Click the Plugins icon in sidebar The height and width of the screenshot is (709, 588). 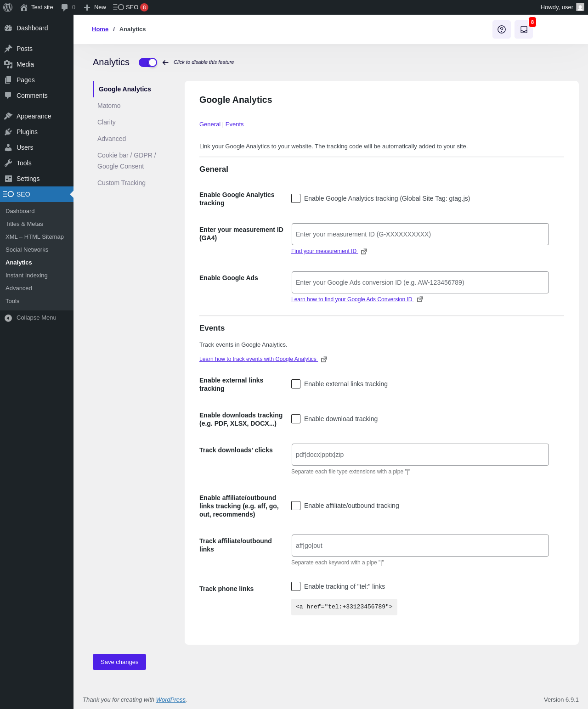pos(8,132)
